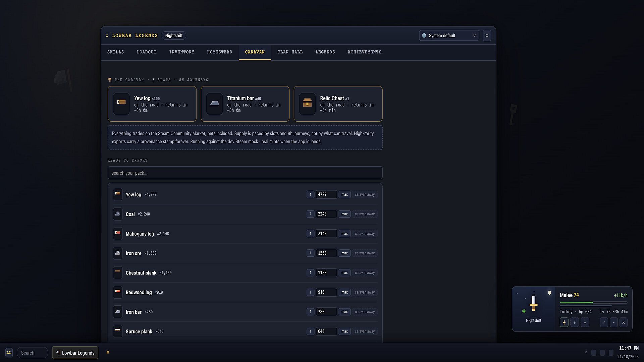Open the Legends tab
The image size is (644, 362).
click(325, 52)
